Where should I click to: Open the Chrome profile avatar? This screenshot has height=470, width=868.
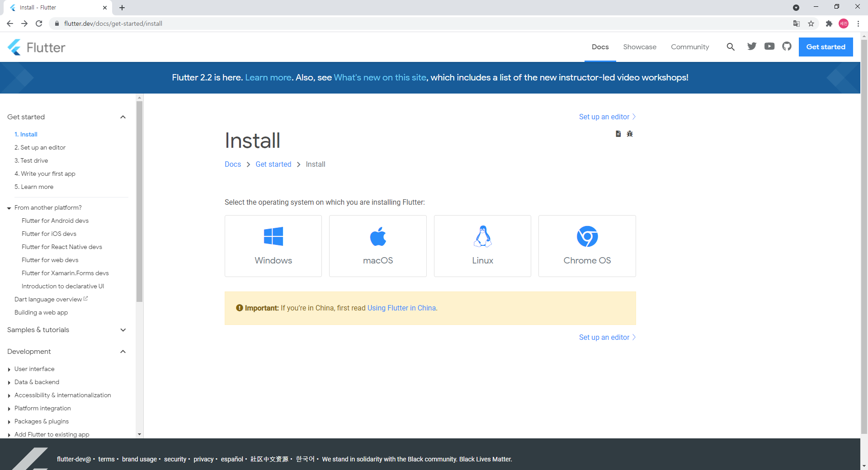(x=844, y=23)
